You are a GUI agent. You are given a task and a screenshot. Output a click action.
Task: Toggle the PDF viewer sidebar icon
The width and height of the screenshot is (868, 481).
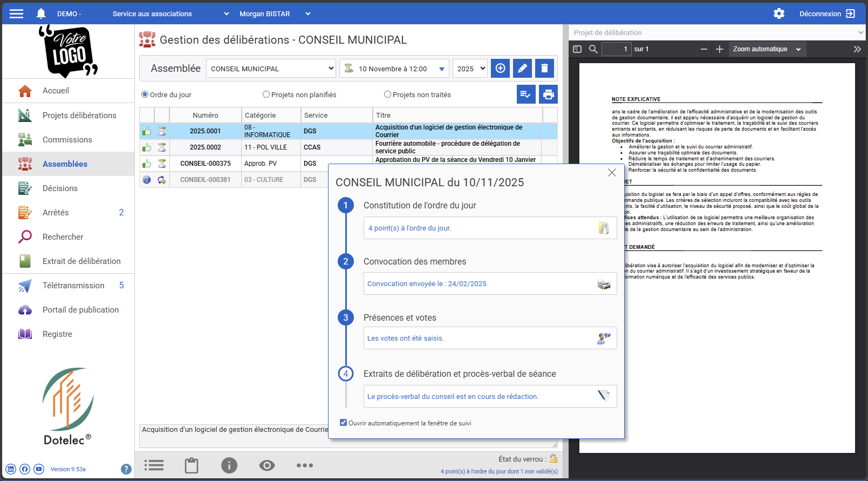coord(577,49)
